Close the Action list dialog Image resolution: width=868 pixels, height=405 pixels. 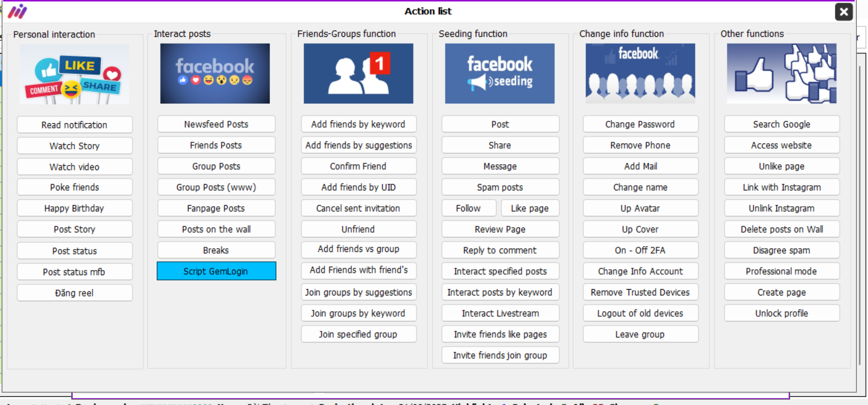(x=844, y=12)
